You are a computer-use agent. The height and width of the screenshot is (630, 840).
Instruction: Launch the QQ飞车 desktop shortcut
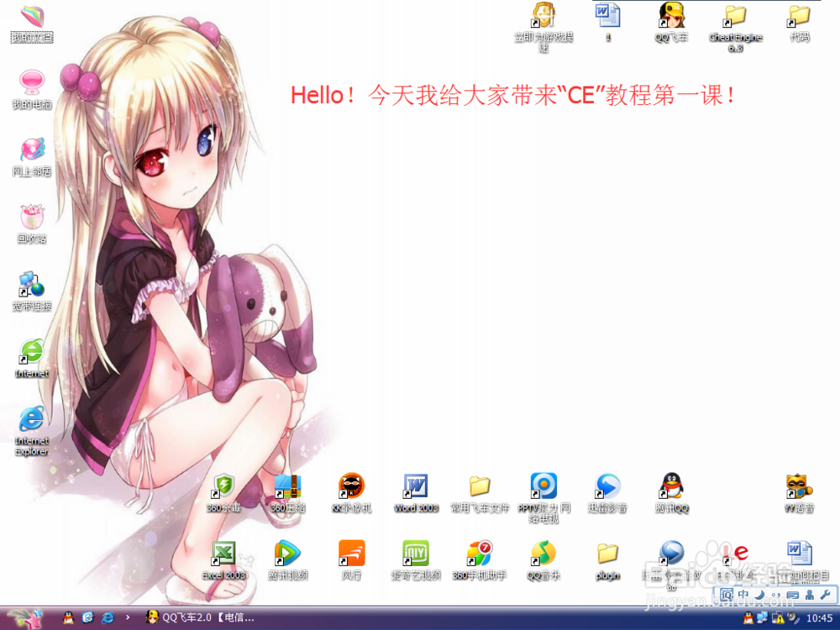pyautogui.click(x=672, y=23)
